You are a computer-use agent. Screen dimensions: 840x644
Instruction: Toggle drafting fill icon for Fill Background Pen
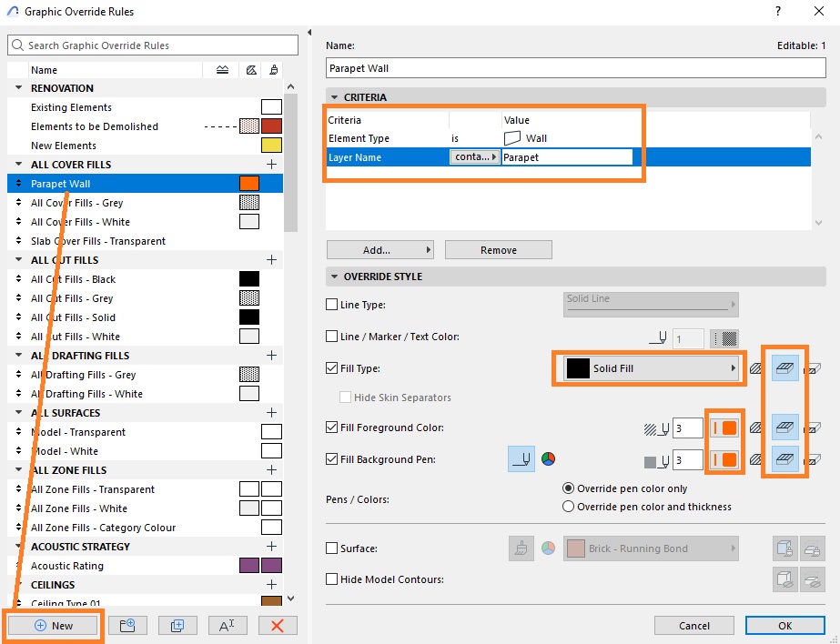tap(813, 459)
